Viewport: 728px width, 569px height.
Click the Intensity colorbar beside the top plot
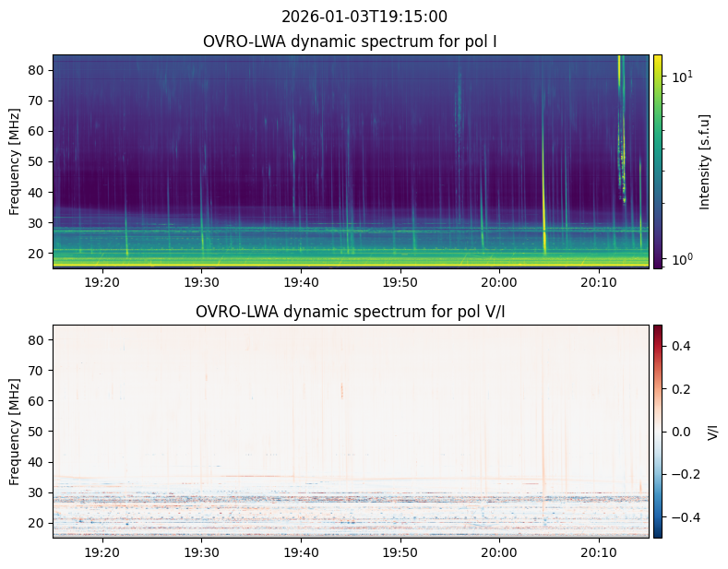pyautogui.click(x=658, y=161)
